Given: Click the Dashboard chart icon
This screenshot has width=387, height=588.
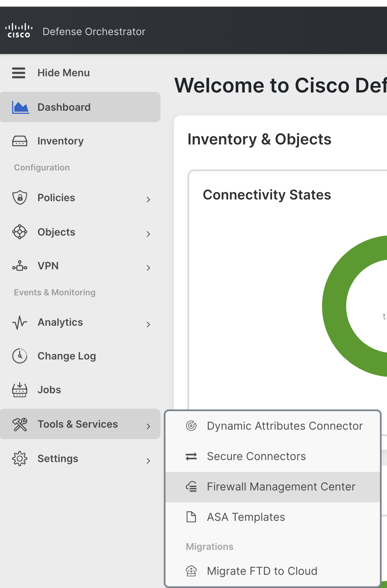Looking at the screenshot, I should [x=21, y=107].
